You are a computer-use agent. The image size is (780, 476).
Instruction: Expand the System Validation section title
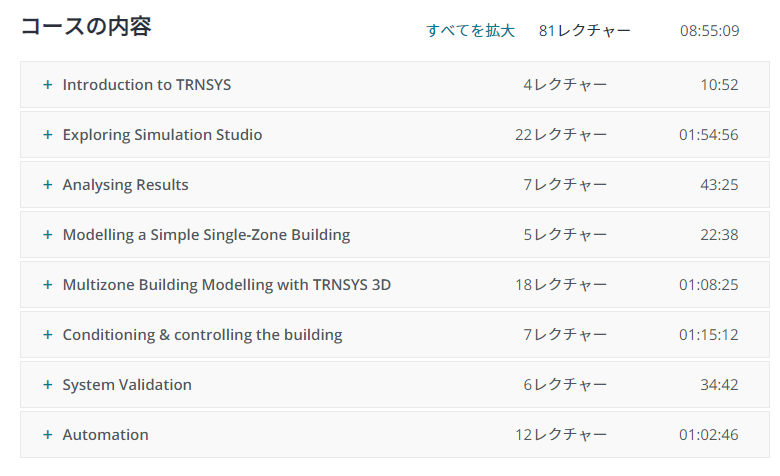[x=127, y=384]
